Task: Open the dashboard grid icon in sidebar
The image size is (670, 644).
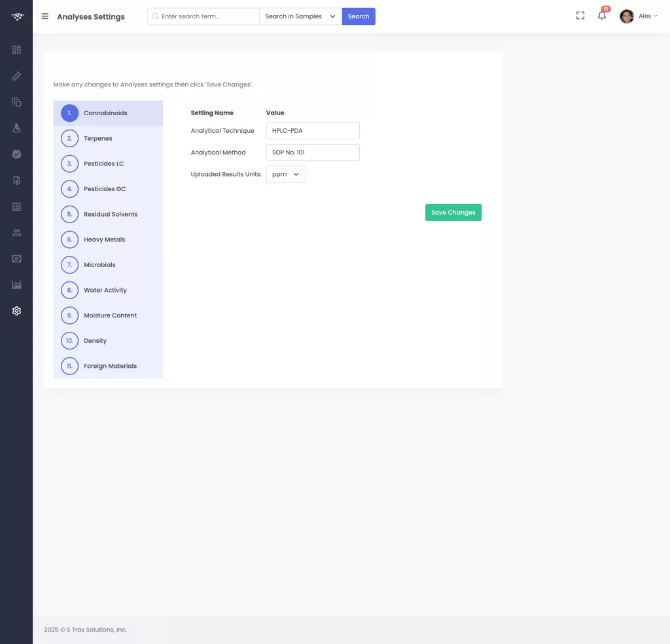Action: (16, 50)
